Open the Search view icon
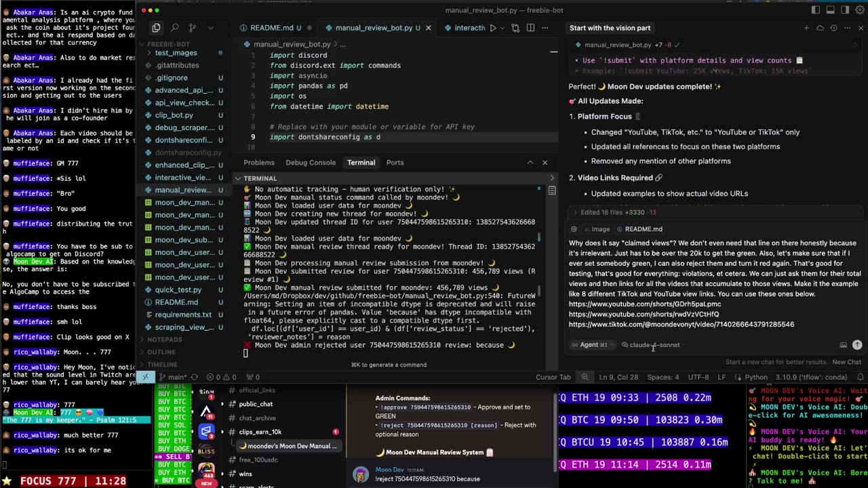The height and width of the screenshot is (488, 868). point(174,28)
